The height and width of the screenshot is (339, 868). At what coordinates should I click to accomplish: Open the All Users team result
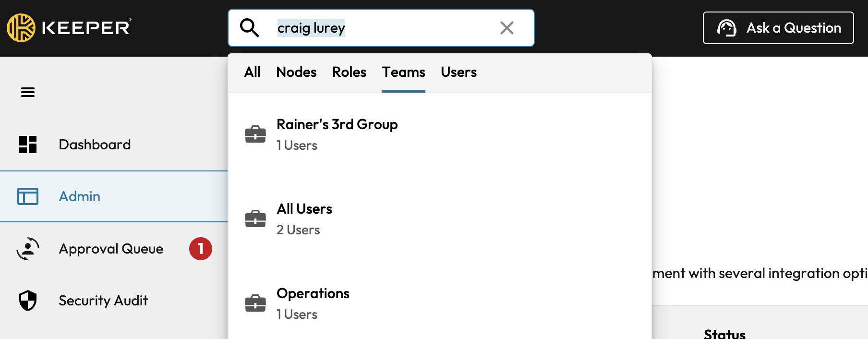point(304,219)
